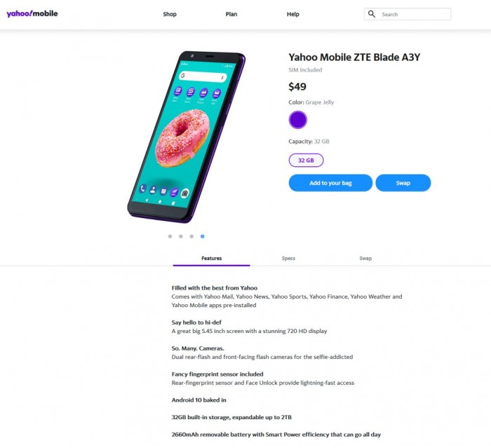Select the Grape Jelly color swatch
Screen dimensions: 491x448
(x=298, y=120)
